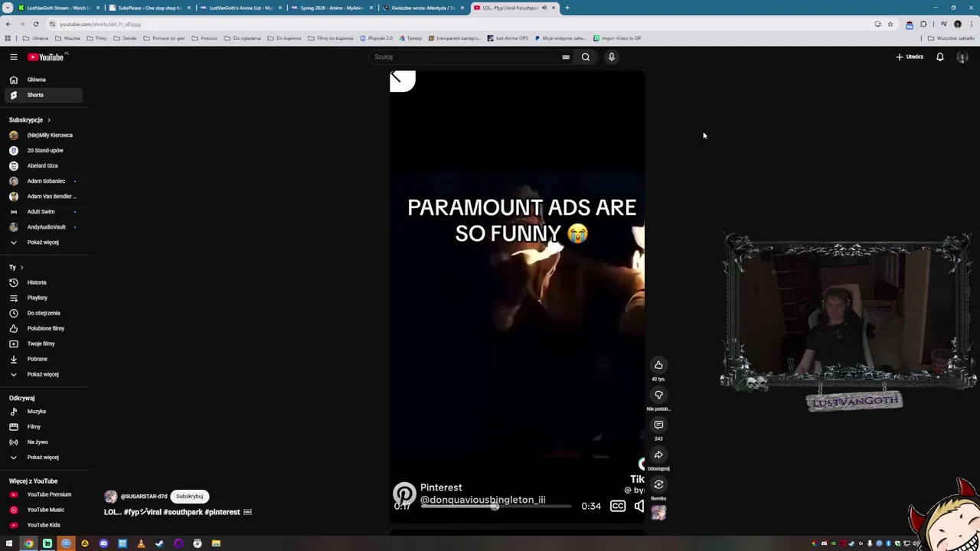Open the Windows Start menu
The width and height of the screenshot is (980, 551).
coord(9,543)
